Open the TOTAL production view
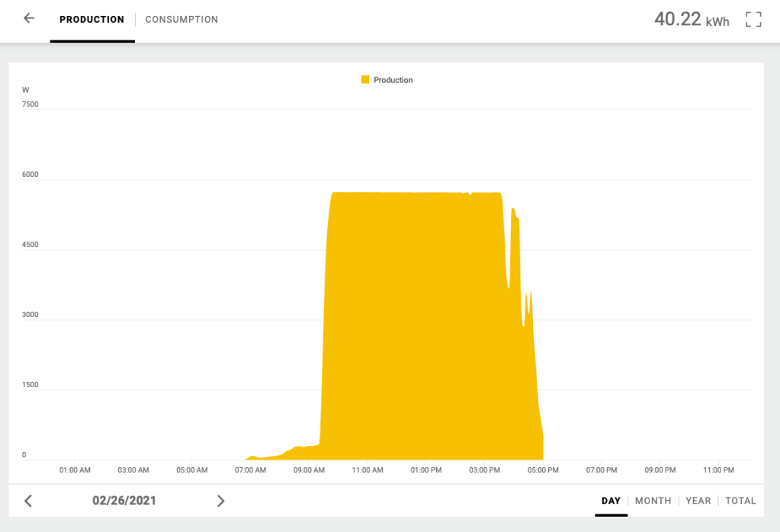 (740, 501)
